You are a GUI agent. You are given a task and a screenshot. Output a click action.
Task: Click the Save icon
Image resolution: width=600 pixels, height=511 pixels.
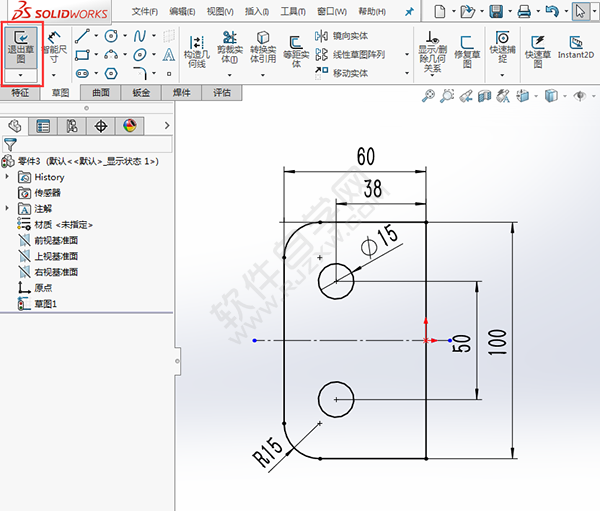click(496, 11)
